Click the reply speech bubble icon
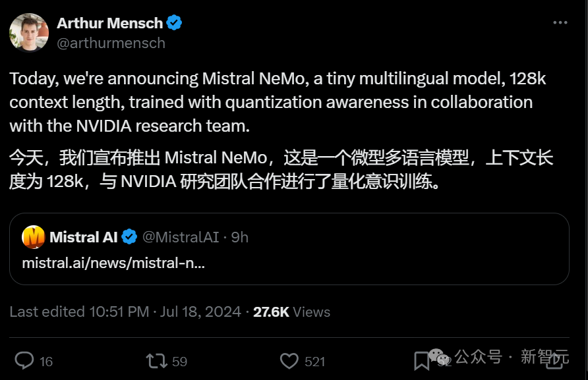 pyautogui.click(x=24, y=360)
